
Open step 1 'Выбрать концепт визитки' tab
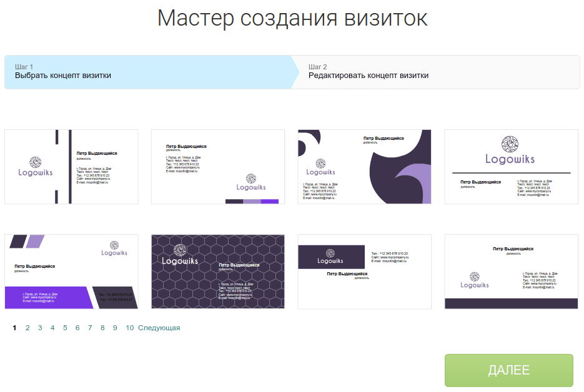147,72
